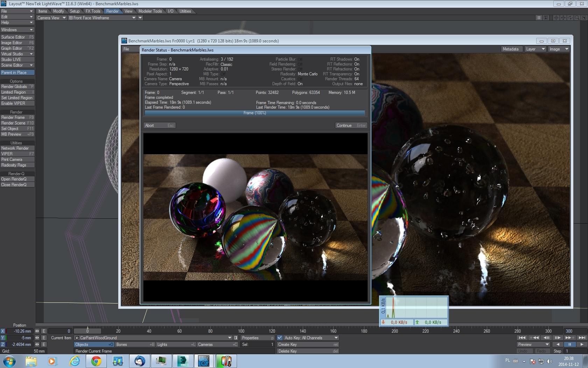Screen dimensions: 588x368
Task: Open the Layer dropdown in render window
Action: 535,49
